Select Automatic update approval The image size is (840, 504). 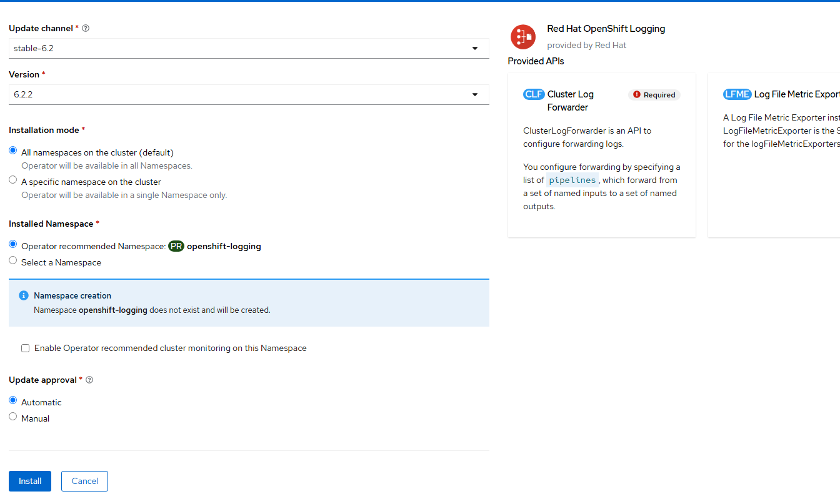pos(13,400)
